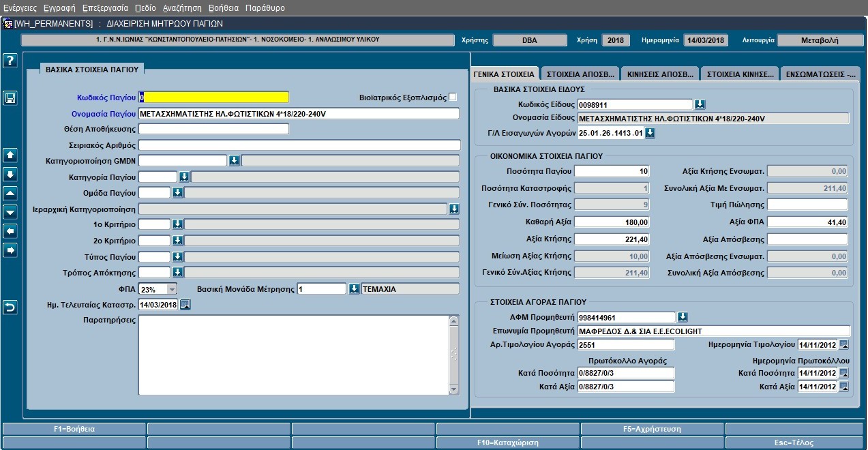Click the Ονομασία Παγίου field
This screenshot has width=868, height=450.
coord(299,113)
